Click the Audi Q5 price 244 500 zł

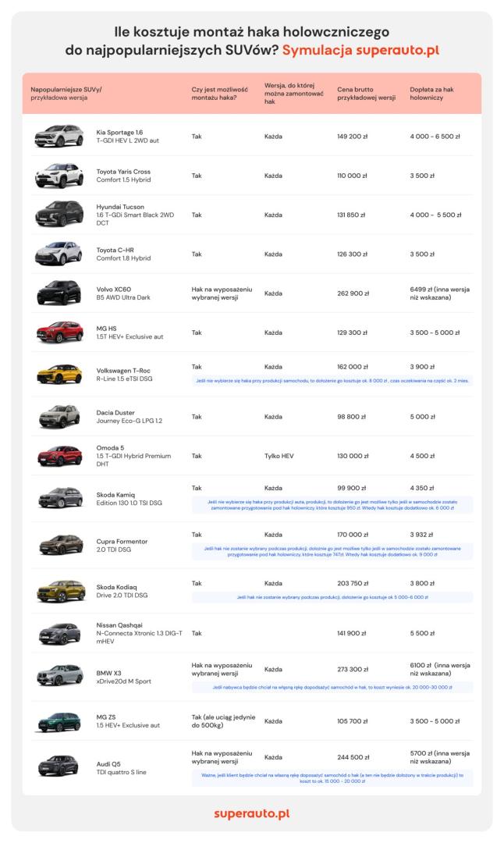[x=353, y=757]
